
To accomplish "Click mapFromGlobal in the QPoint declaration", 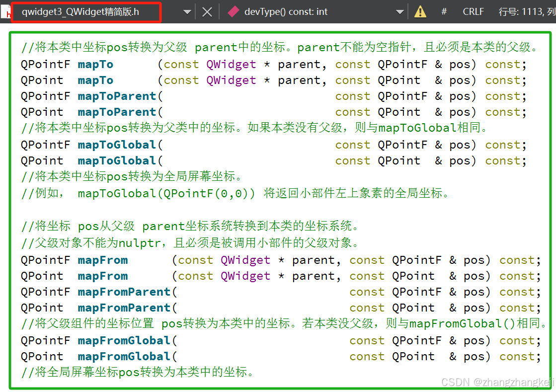I will [x=124, y=357].
